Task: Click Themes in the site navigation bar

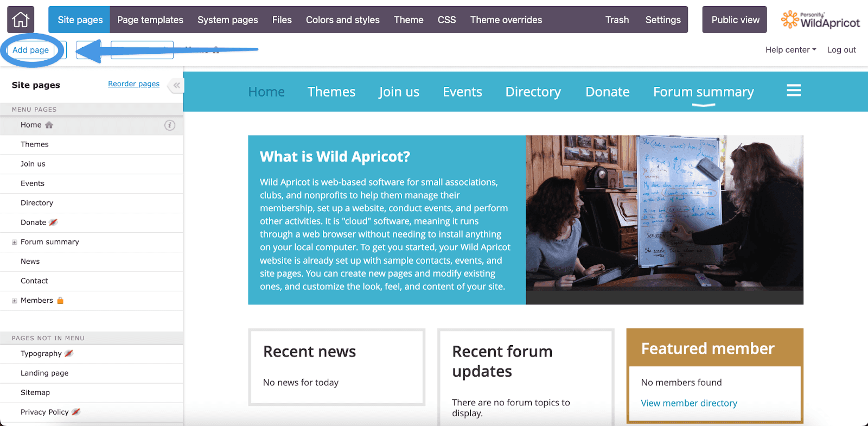Action: point(331,92)
